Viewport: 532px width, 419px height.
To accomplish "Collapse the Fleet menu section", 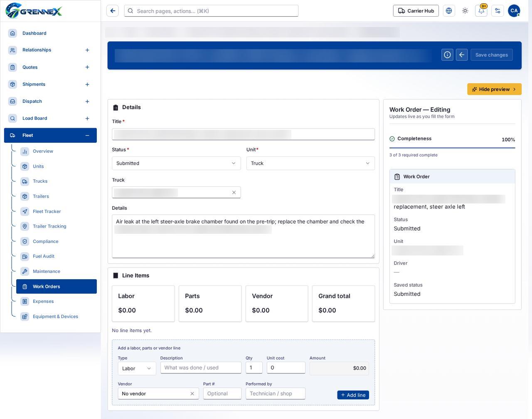I will coord(87,135).
